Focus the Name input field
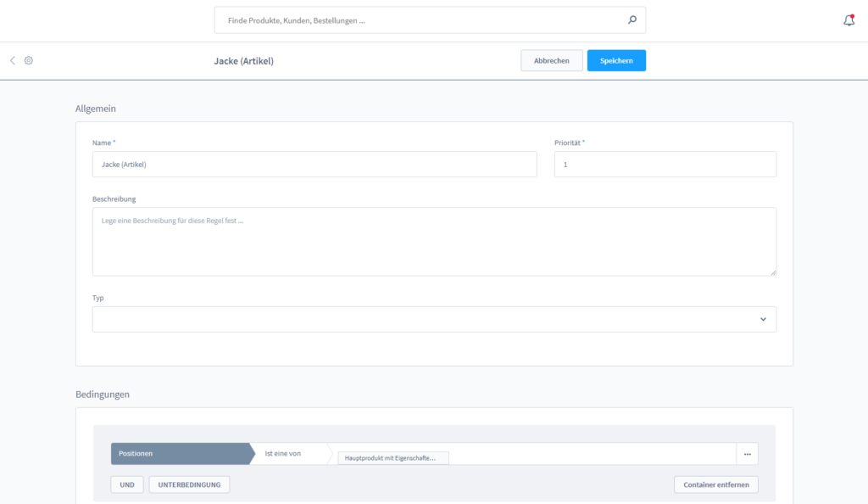Image resolution: width=868 pixels, height=504 pixels. click(314, 165)
